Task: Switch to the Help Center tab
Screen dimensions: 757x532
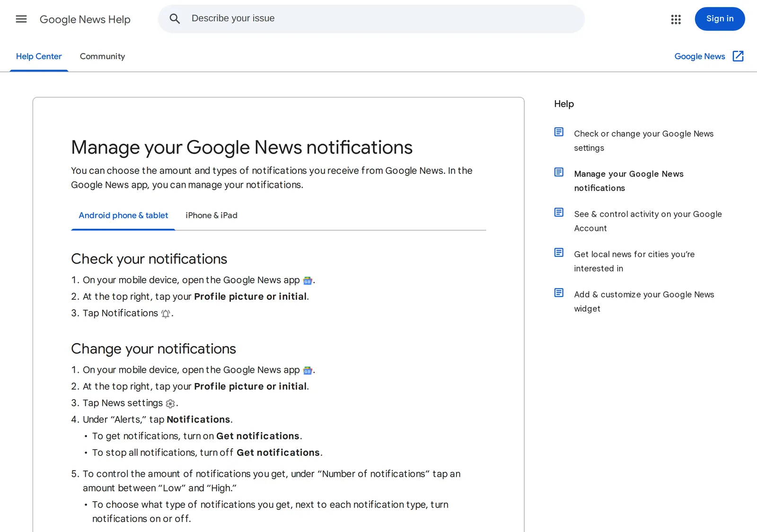Action: (39, 56)
